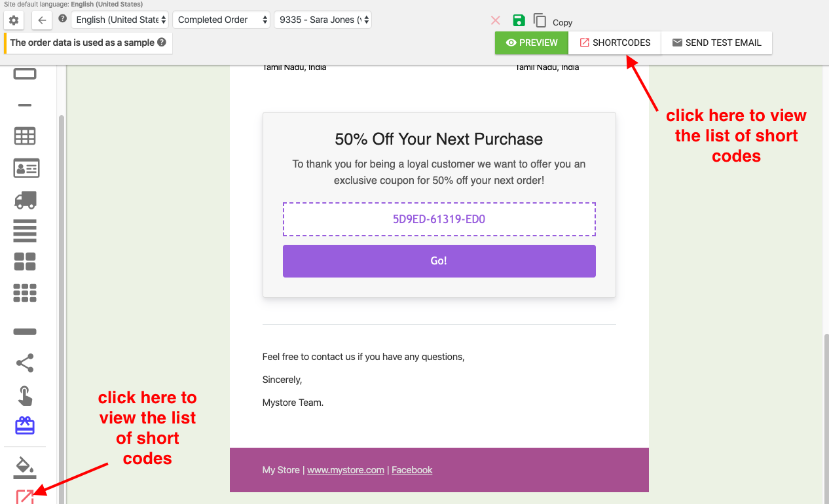Click the red X discard icon
Screen dimensions: 829x504
pyautogui.click(x=496, y=20)
